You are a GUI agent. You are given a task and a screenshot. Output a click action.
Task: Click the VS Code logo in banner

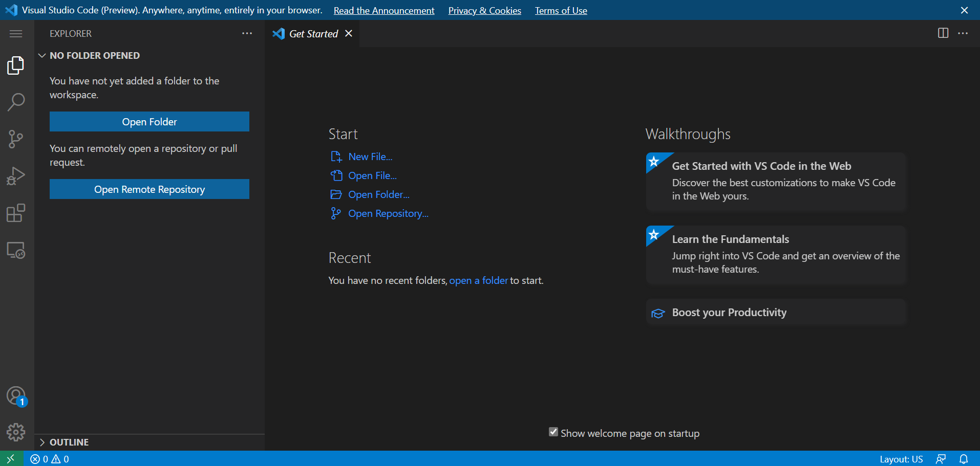(x=11, y=10)
